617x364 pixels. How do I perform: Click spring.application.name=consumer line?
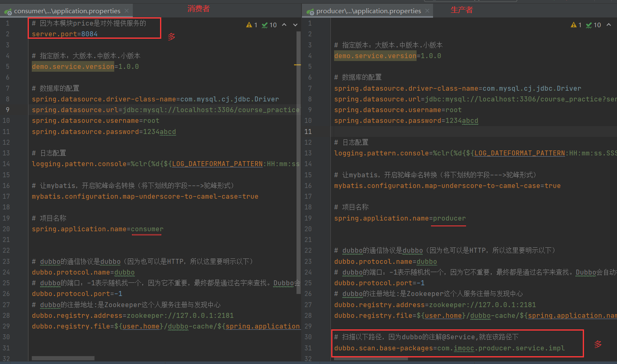tap(98, 229)
